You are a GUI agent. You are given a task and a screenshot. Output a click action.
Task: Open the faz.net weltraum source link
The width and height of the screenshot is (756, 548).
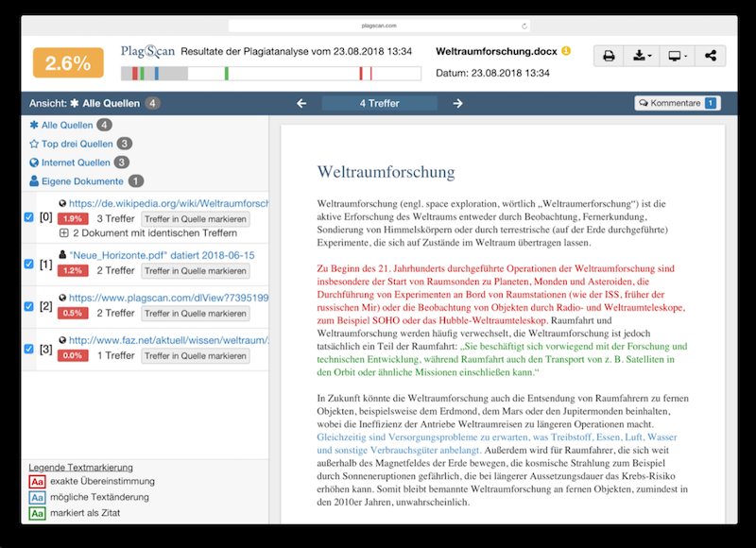(x=169, y=340)
